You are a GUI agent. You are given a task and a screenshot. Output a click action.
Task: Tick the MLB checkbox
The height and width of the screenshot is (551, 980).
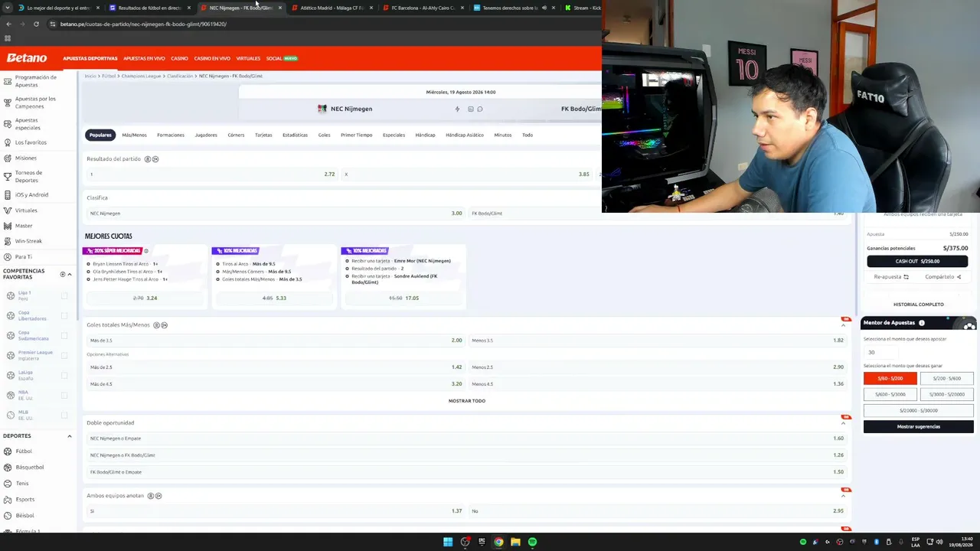coord(64,415)
